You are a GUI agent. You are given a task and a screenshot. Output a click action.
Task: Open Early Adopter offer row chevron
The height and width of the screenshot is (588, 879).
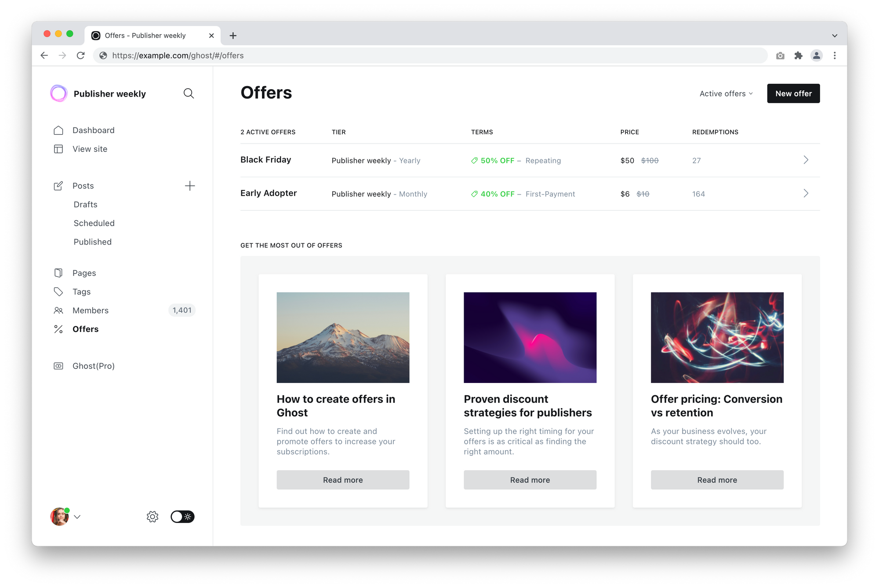tap(806, 194)
